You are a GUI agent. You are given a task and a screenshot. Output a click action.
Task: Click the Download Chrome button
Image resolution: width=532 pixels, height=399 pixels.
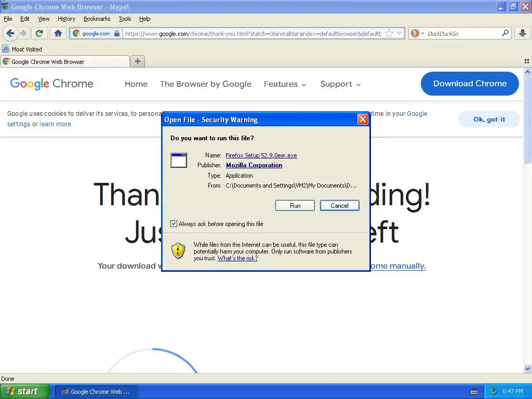click(470, 84)
